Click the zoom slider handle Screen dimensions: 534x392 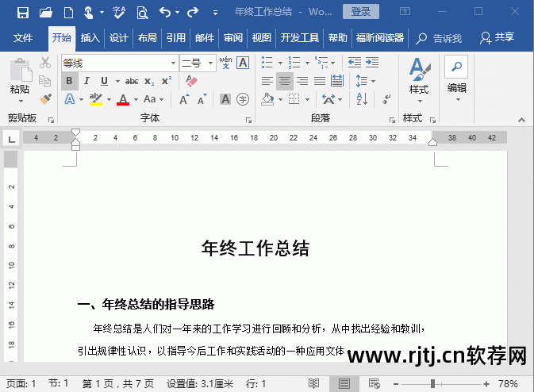pos(432,384)
